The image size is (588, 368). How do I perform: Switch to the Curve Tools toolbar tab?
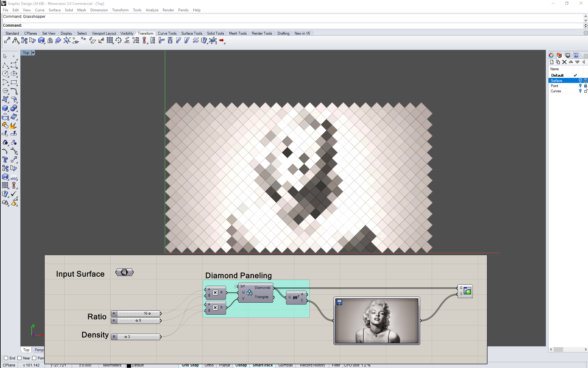point(167,33)
